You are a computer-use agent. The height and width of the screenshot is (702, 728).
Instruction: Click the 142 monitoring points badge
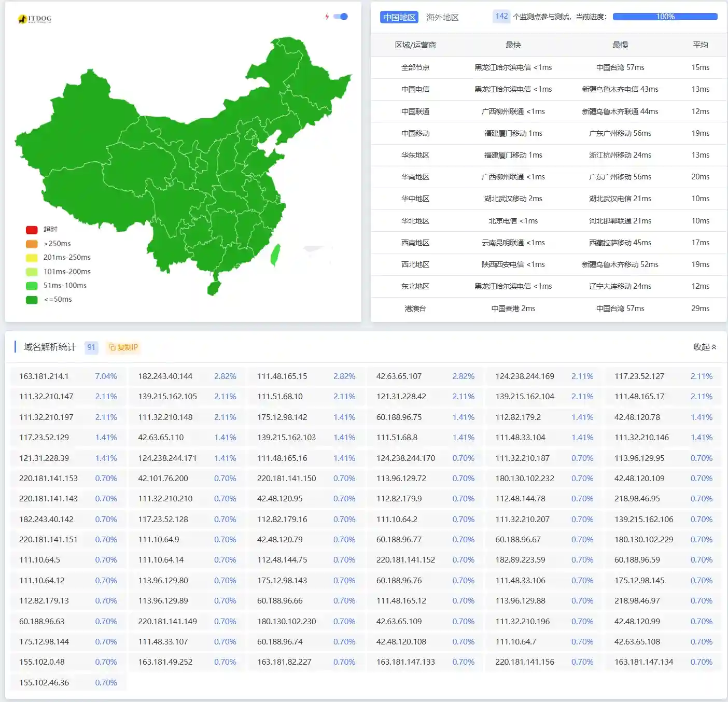pyautogui.click(x=501, y=17)
